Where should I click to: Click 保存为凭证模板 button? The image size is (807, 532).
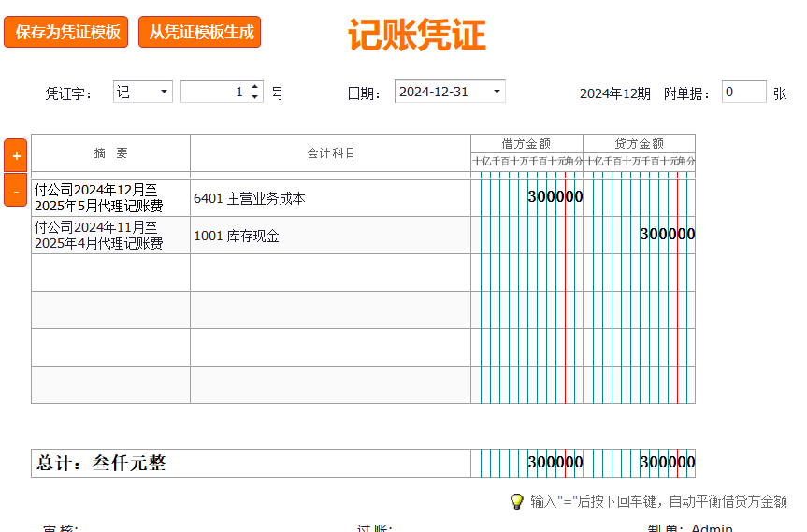pyautogui.click(x=67, y=32)
